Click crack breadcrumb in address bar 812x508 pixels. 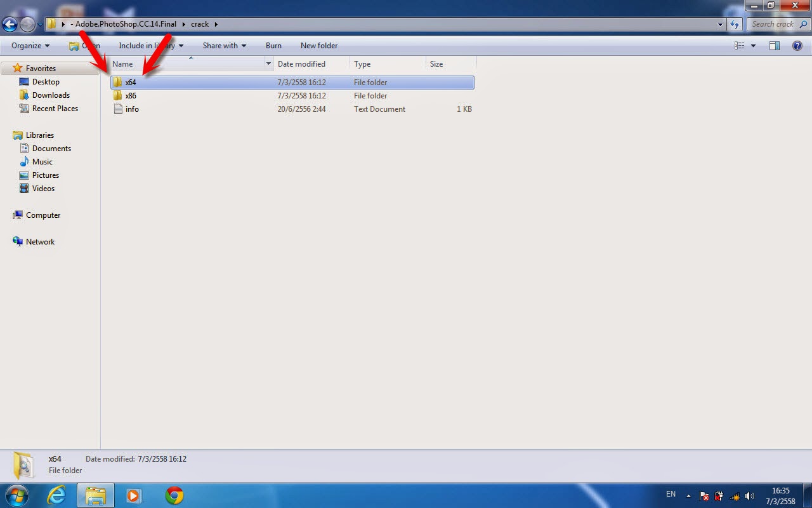(x=200, y=24)
